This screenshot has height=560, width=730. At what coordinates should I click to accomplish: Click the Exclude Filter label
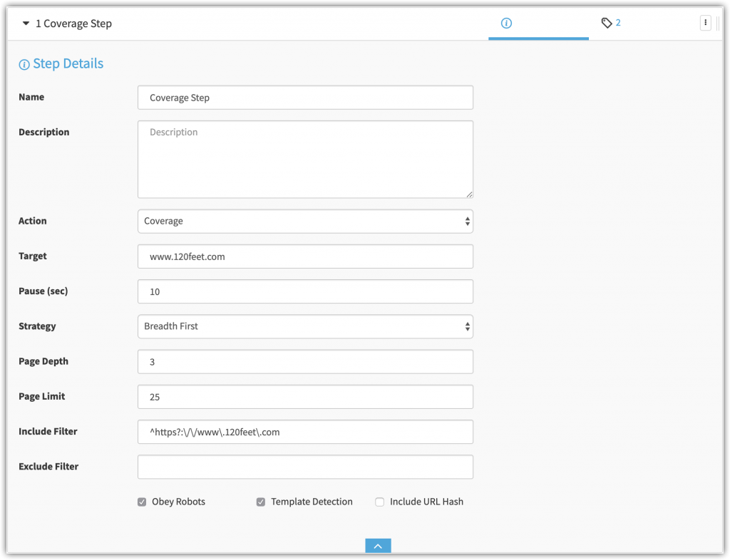[48, 467]
